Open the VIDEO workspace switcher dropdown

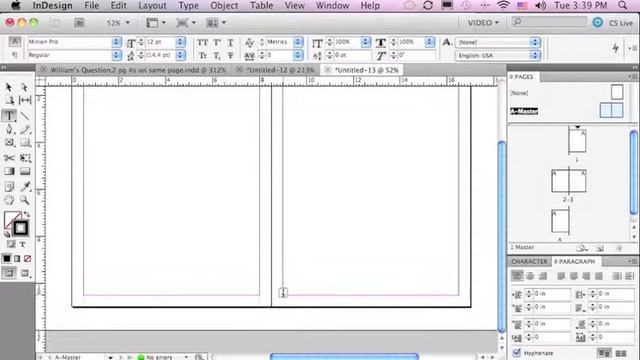483,23
